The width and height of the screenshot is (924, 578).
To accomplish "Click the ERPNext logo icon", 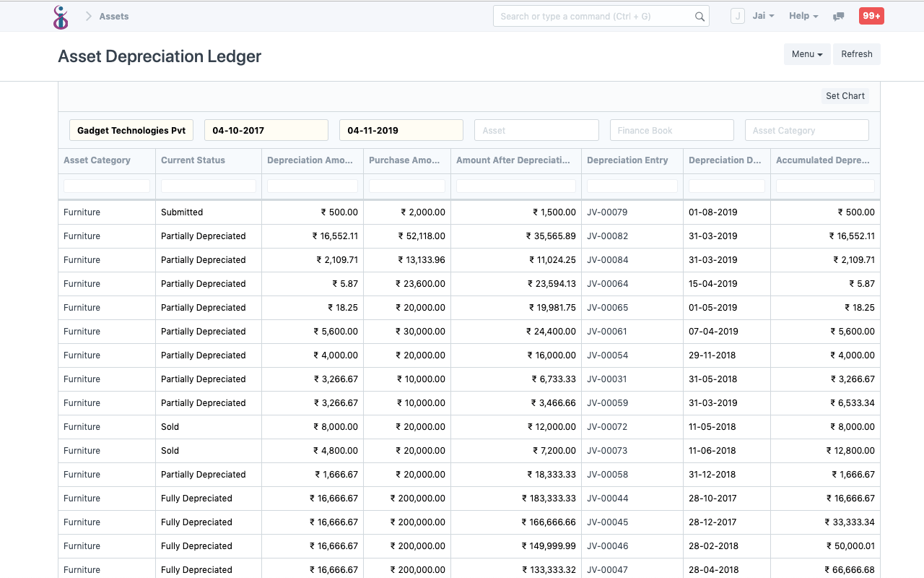I will click(x=61, y=17).
